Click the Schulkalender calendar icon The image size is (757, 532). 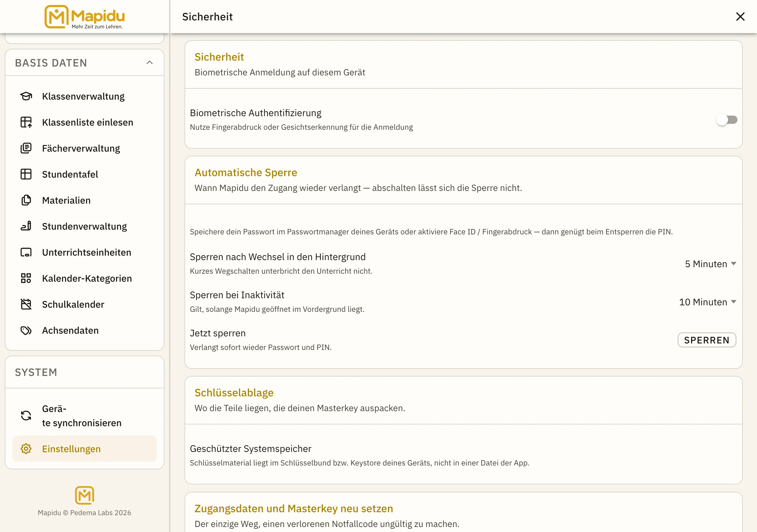[26, 304]
